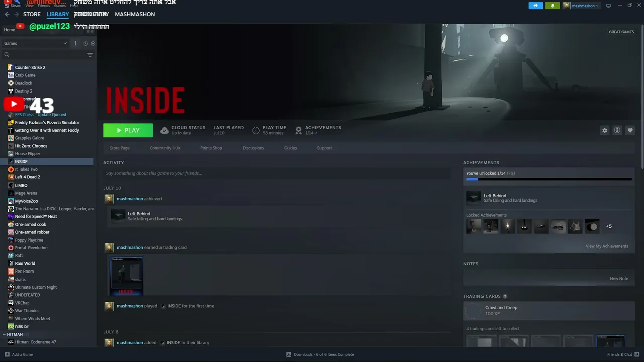Click the main page vertical scrollbar

click(642, 96)
